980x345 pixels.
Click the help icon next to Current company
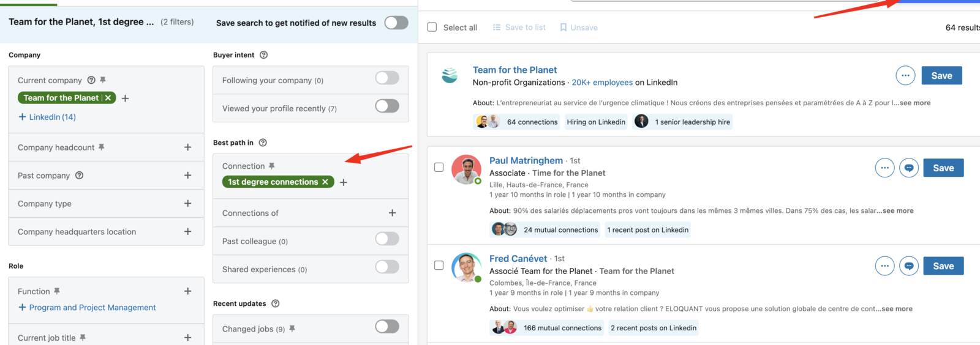[91, 80]
